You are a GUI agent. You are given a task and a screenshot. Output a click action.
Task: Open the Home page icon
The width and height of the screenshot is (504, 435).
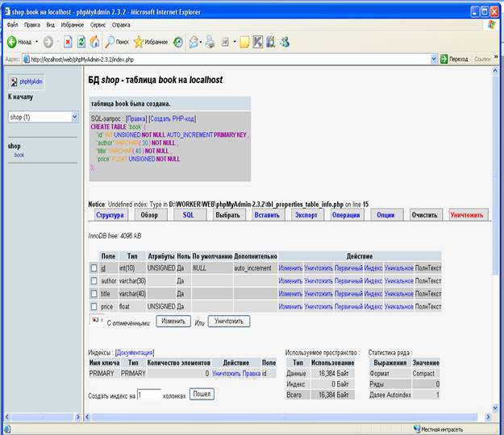click(94, 42)
